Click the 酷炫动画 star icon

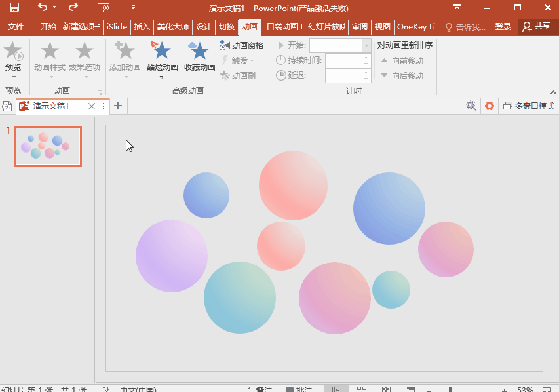(x=161, y=51)
